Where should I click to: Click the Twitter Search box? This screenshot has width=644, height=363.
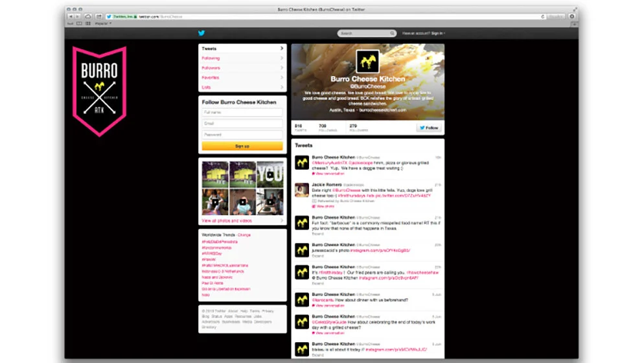[x=367, y=33]
